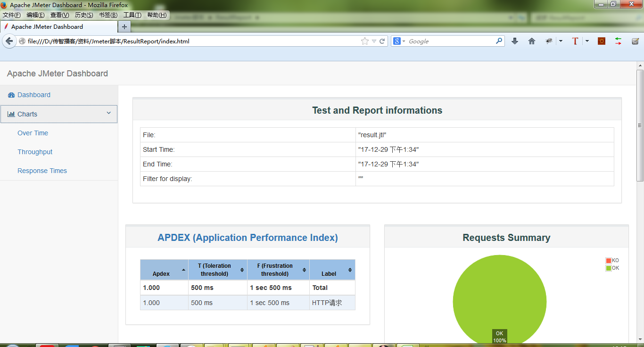This screenshot has width=644, height=347.
Task: Click the JMeter feather favicon on the tab
Action: click(x=6, y=27)
